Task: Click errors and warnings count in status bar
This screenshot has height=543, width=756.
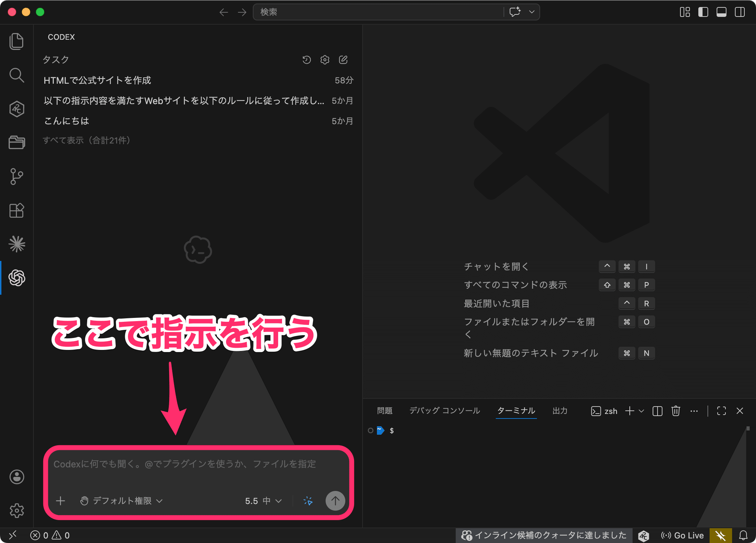Action: click(x=50, y=536)
